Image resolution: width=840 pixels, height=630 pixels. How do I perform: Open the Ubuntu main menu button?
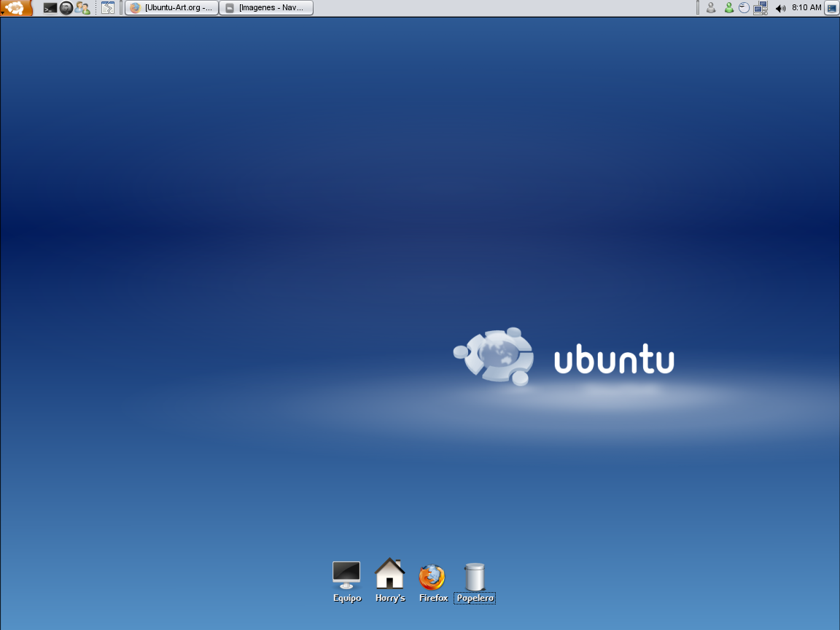click(16, 8)
